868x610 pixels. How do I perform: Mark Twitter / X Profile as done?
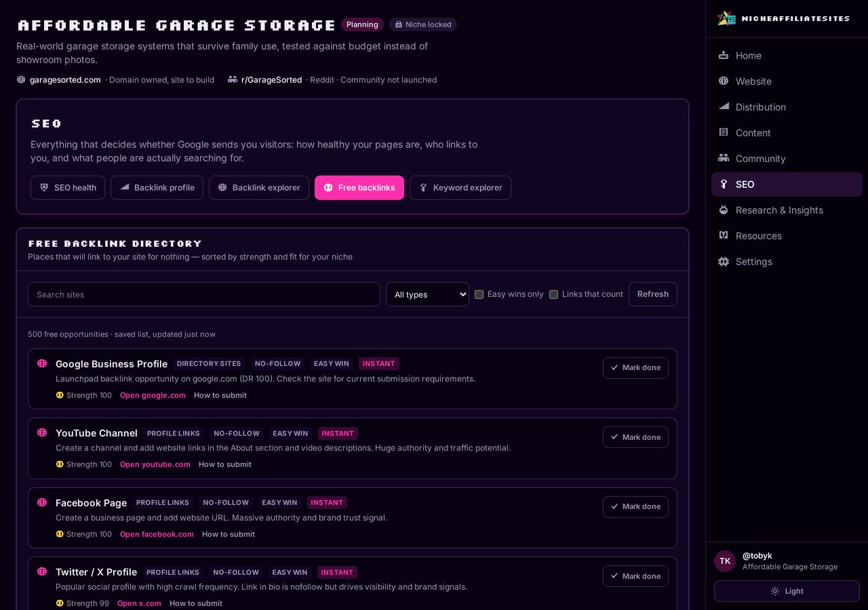(x=635, y=576)
